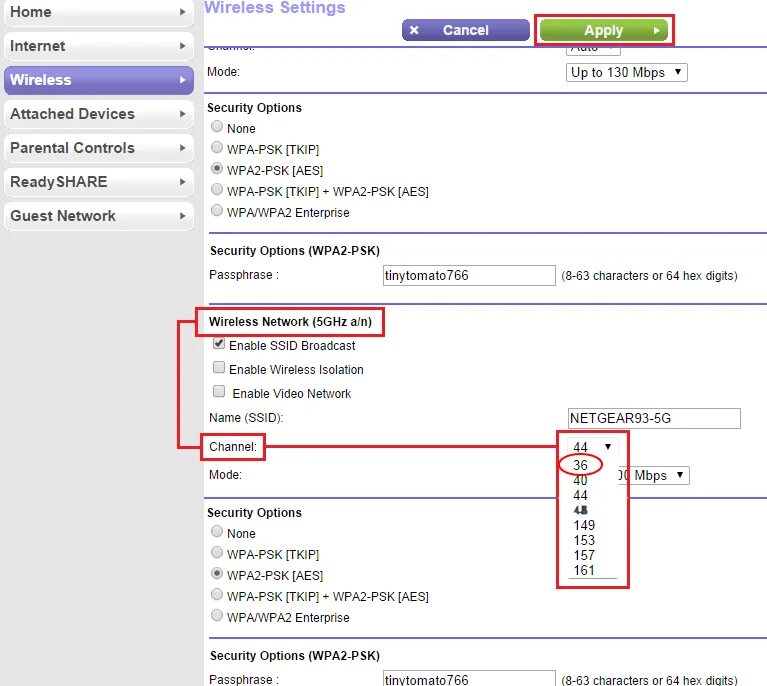Open the Guest Network menu
This screenshot has height=686, width=767.
[99, 216]
